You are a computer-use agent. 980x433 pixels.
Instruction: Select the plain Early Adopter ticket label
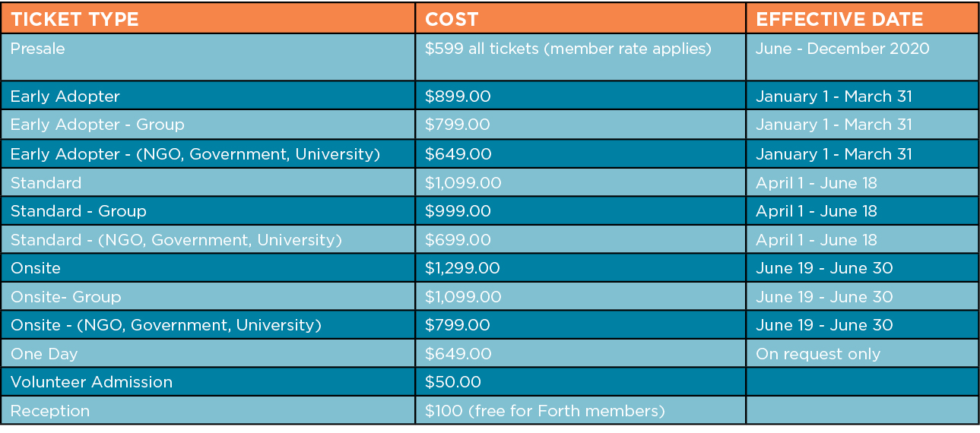(x=65, y=96)
